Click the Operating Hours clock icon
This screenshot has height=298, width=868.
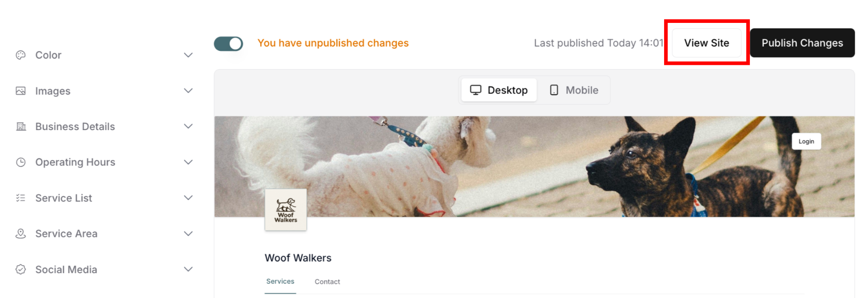tap(21, 162)
